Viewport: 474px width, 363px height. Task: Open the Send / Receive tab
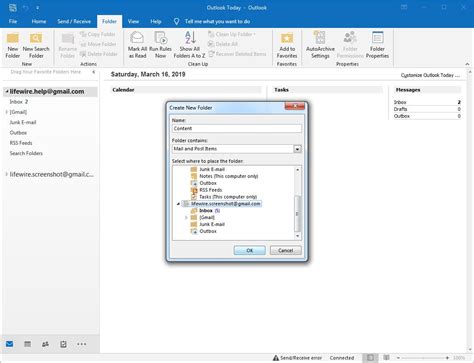[74, 21]
